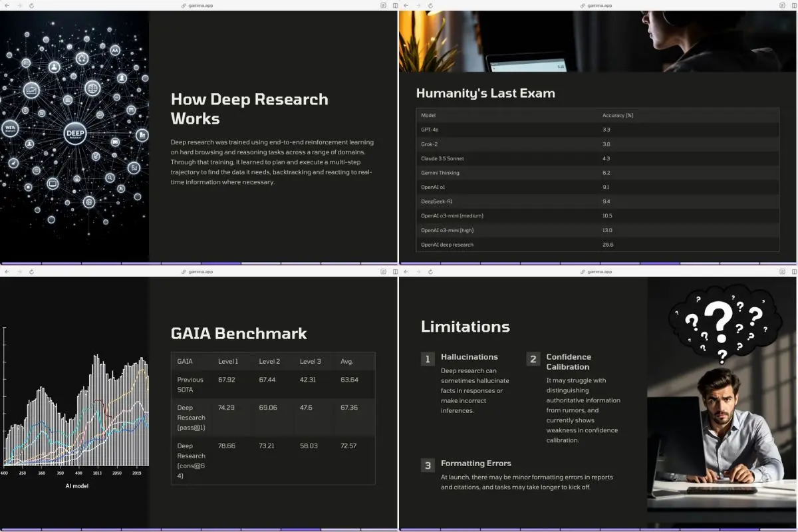Click gamma.app address bar in How Deep Research Works window
The image size is (798, 532).
click(x=198, y=5)
